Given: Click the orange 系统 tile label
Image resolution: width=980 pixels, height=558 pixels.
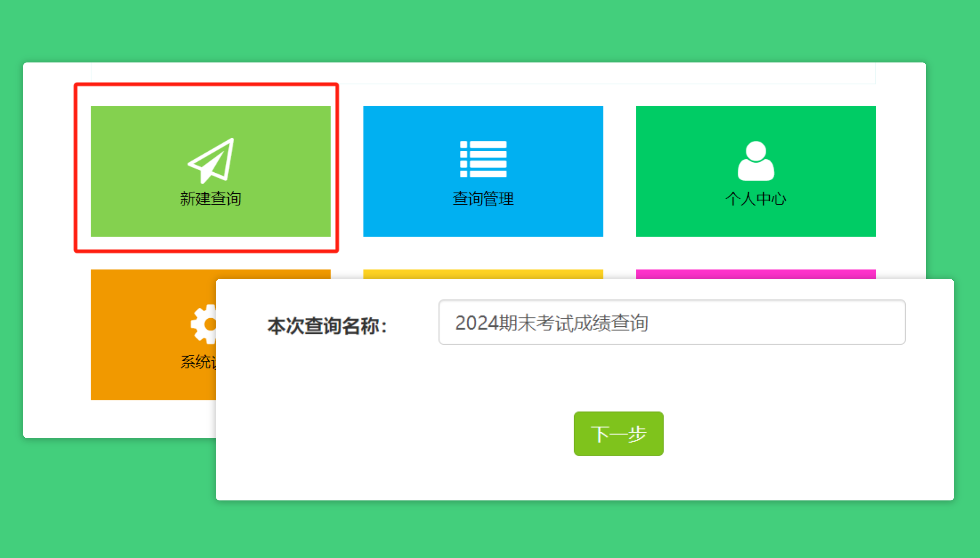Looking at the screenshot, I should click(x=198, y=362).
